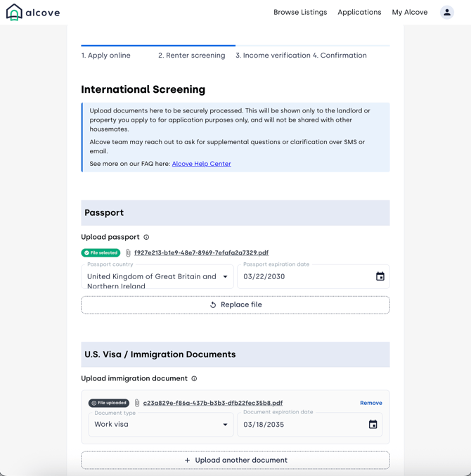Screen dimensions: 471x476
Task: Click paperclip icon next to passport file
Action: 128,253
